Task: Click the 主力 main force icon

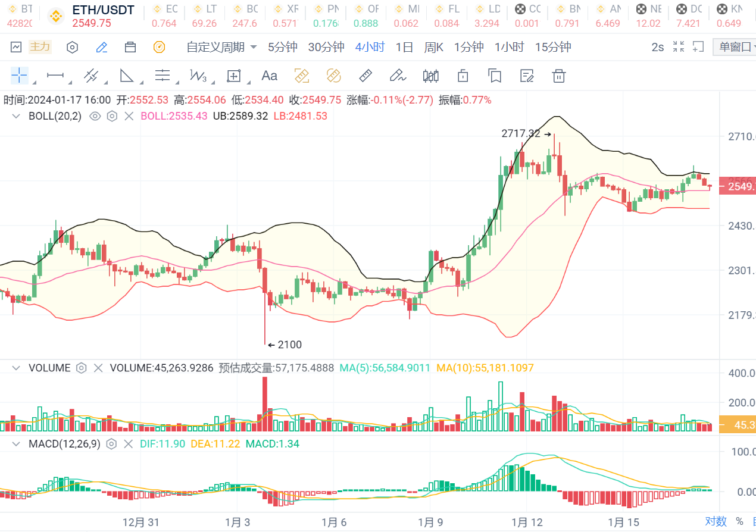Action: point(40,47)
